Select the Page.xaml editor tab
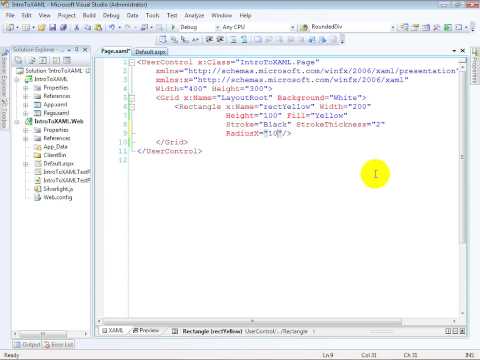Image resolution: width=480 pixels, height=360 pixels. coord(115,51)
